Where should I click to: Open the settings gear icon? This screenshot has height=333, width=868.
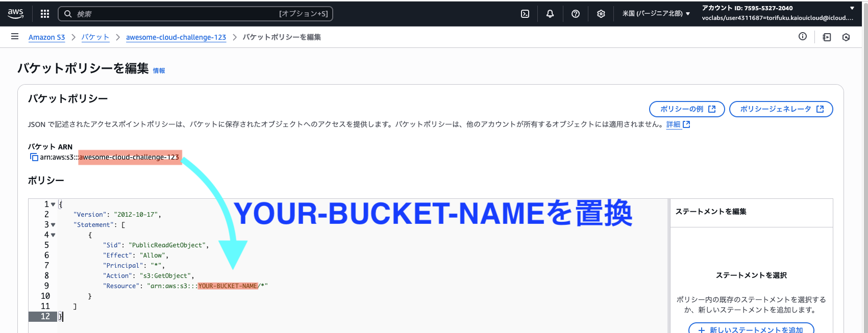(x=601, y=14)
